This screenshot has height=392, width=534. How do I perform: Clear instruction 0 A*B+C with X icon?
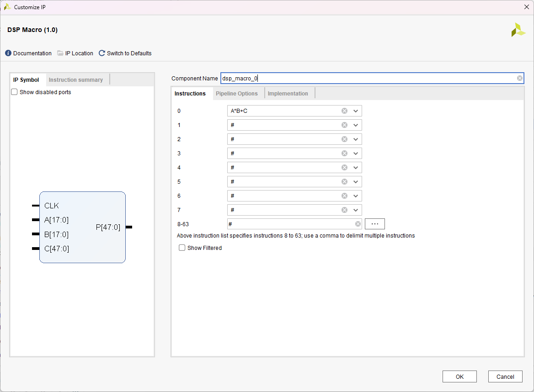coord(344,111)
